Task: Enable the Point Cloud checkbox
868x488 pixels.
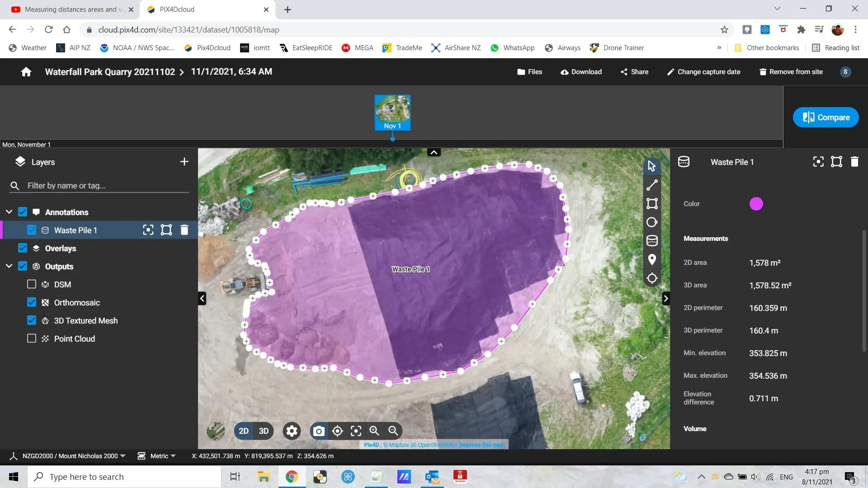Action: tap(32, 338)
